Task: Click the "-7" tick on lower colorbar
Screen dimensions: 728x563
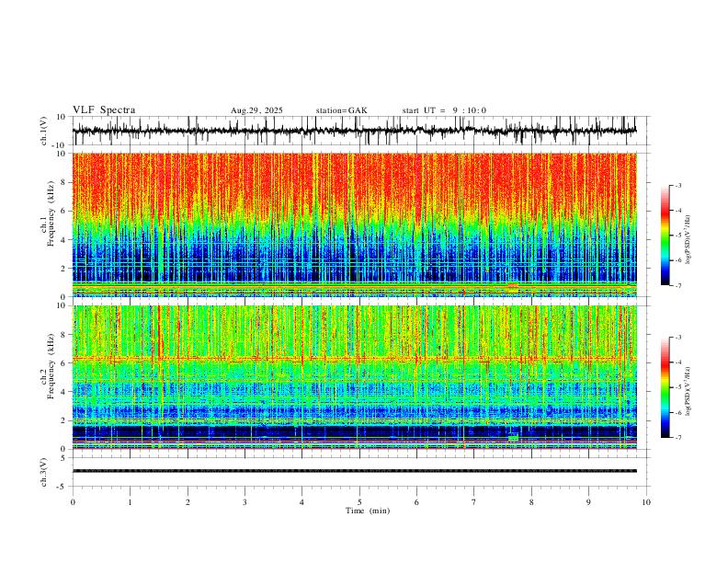Action: tap(678, 437)
